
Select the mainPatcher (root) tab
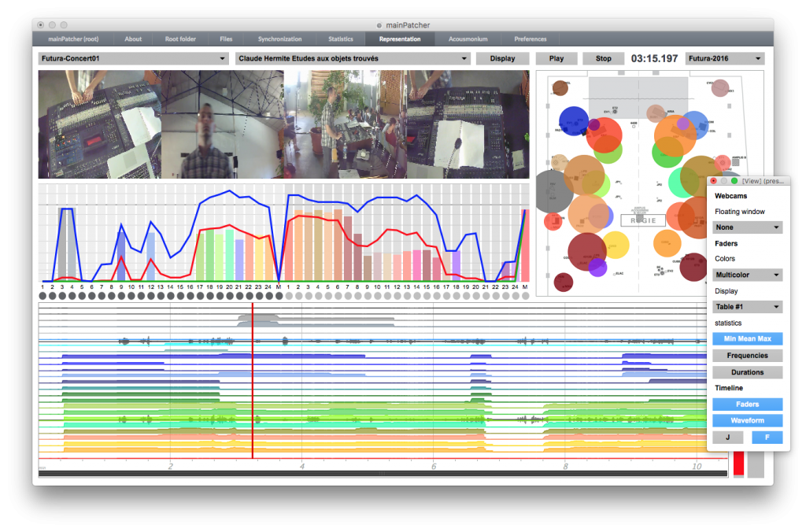(x=73, y=39)
